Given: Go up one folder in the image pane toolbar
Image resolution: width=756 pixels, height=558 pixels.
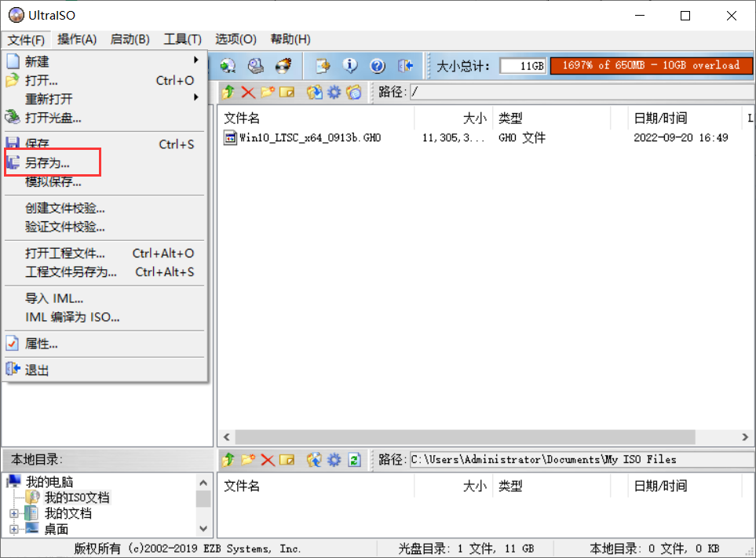Looking at the screenshot, I should pos(228,92).
